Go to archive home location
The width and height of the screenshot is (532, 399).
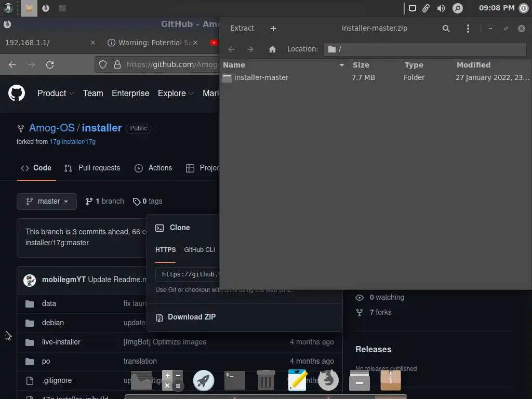(x=272, y=49)
